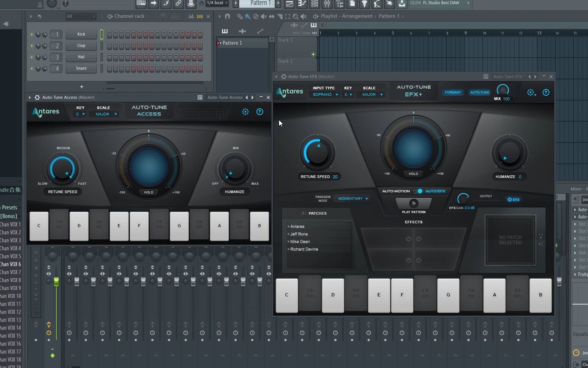Click the master channel volume fader
This screenshot has width=588, height=368.
(56, 282)
